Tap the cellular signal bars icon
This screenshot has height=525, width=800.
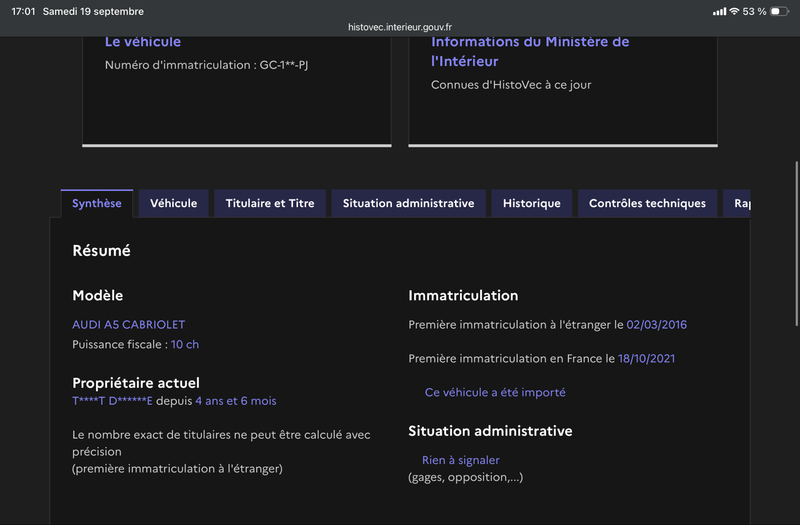click(719, 11)
